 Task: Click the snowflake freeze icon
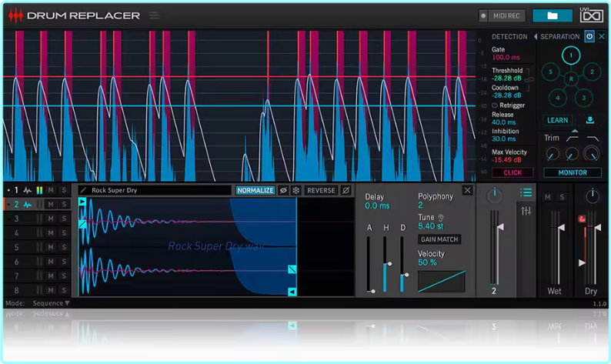pyautogui.click(x=295, y=190)
